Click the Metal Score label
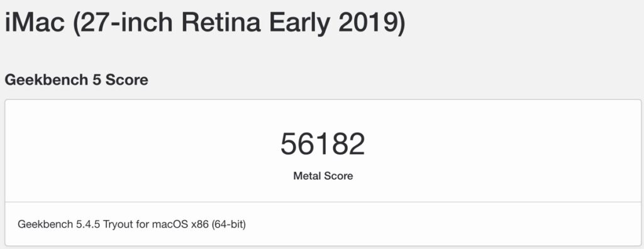Screen dimensions: 644x249 323,176
